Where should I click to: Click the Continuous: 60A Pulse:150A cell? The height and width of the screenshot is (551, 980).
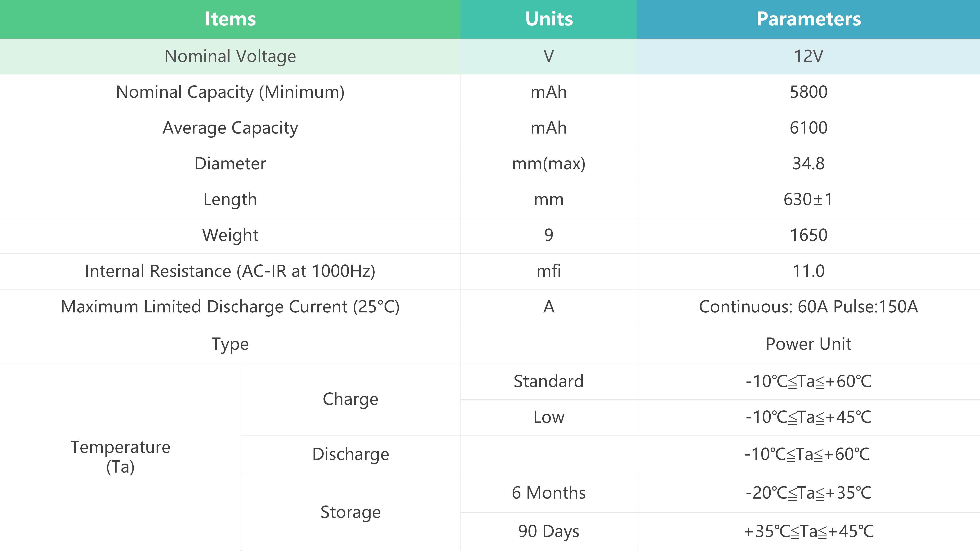808,307
